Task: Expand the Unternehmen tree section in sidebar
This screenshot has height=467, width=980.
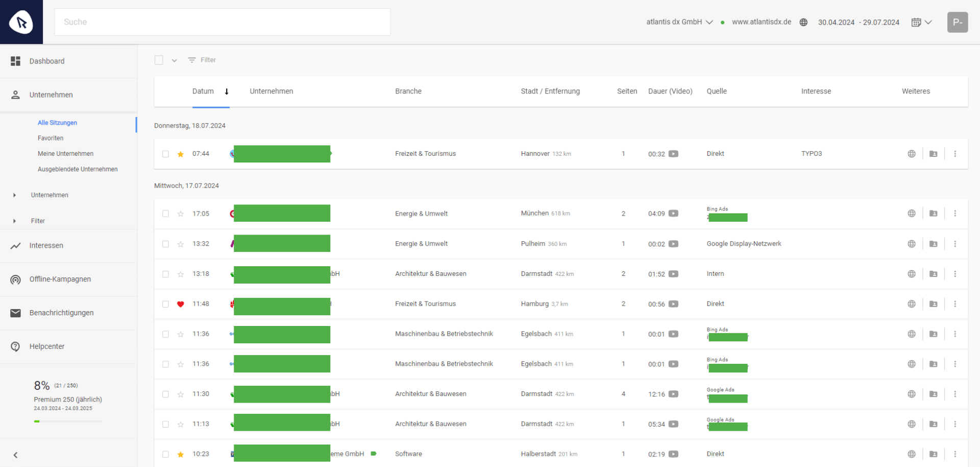Action: [14, 195]
